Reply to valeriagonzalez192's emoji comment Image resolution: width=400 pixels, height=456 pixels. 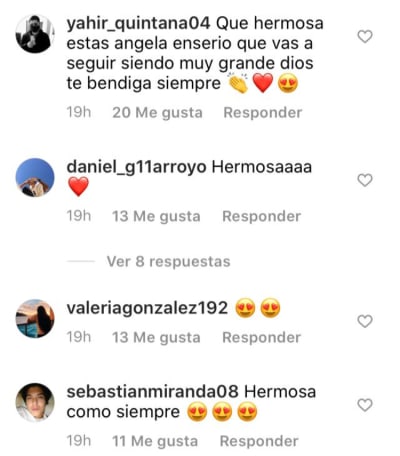262,337
